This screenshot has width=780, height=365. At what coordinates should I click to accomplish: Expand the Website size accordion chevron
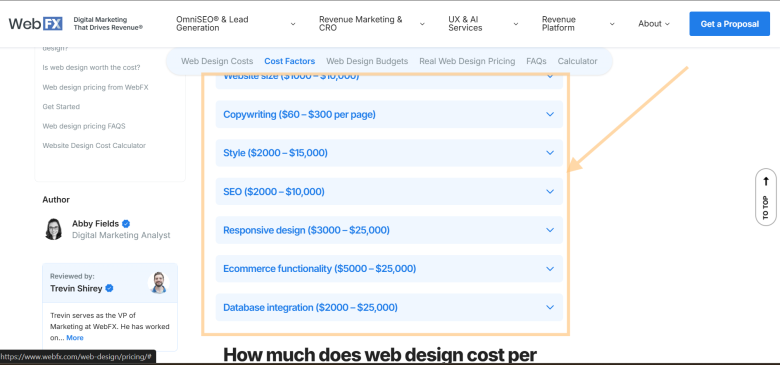tap(550, 76)
